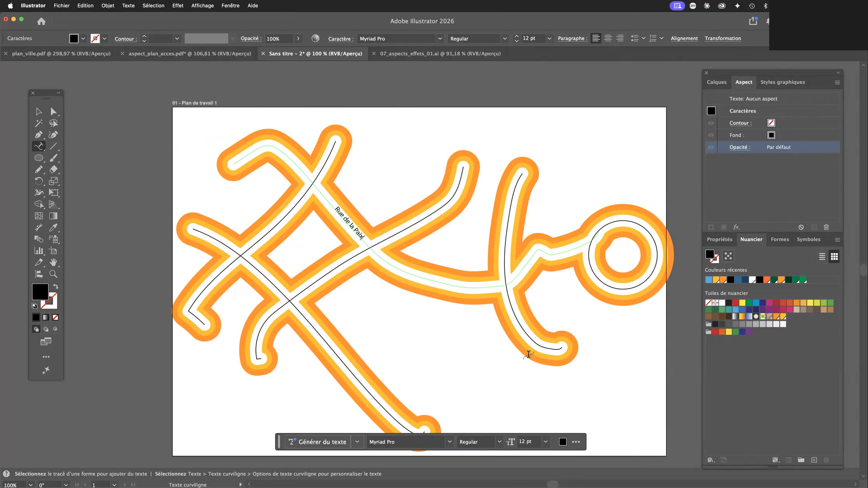Select the Free Transform tool
Image resolution: width=868 pixels, height=488 pixels.
(53, 193)
